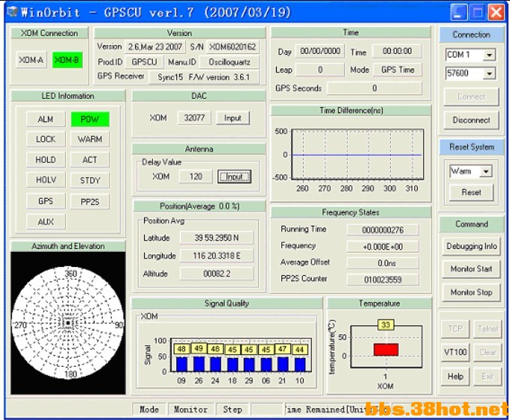Image resolution: width=510 pixels, height=420 pixels.
Task: Click Monitor Start button
Action: click(471, 269)
